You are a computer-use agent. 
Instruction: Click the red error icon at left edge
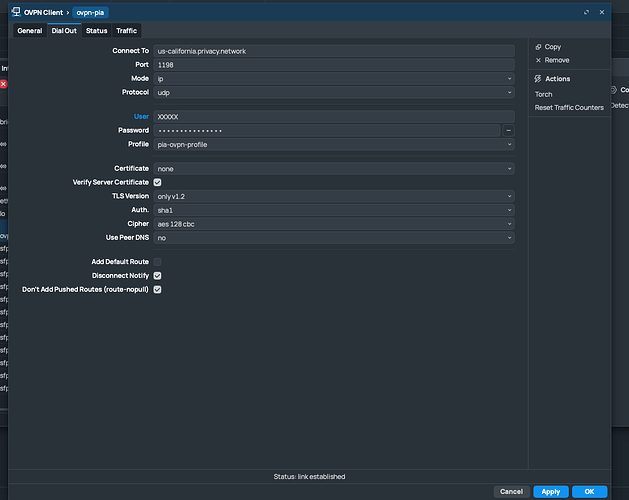[x=3, y=84]
